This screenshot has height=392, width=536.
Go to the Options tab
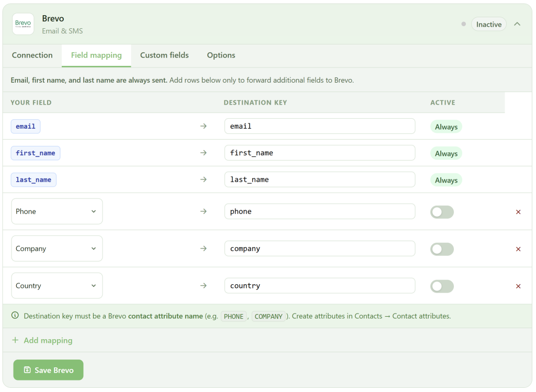click(x=221, y=55)
